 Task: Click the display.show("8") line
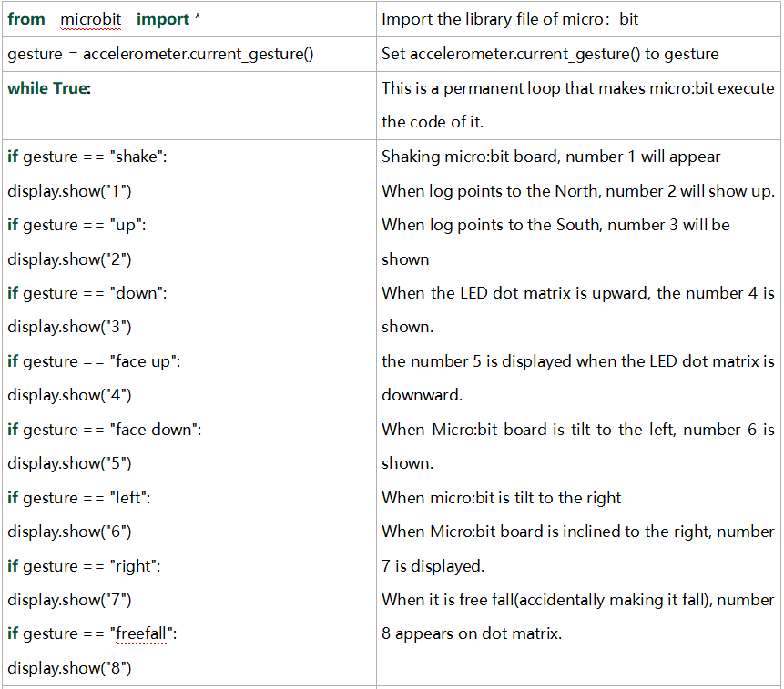[69, 668]
